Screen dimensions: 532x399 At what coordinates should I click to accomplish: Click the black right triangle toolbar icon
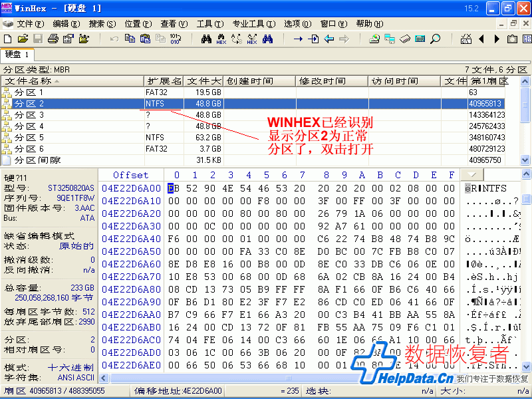pyautogui.click(x=497, y=39)
